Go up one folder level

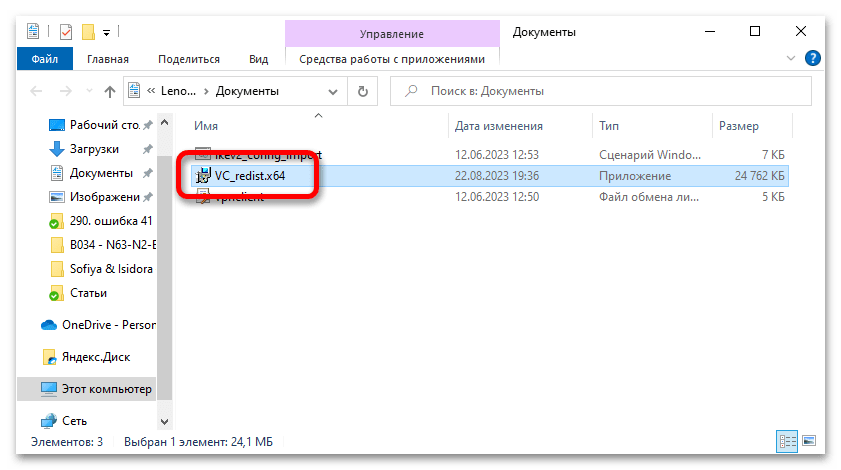point(110,92)
